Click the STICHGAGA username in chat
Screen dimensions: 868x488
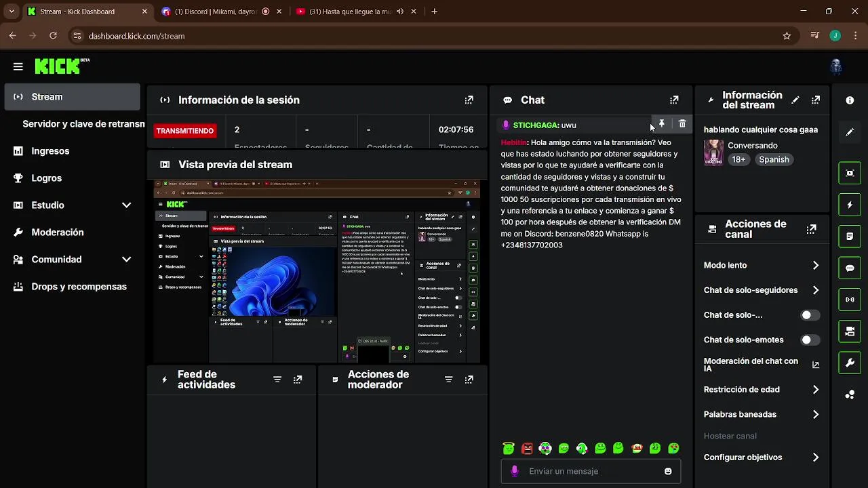click(x=536, y=125)
